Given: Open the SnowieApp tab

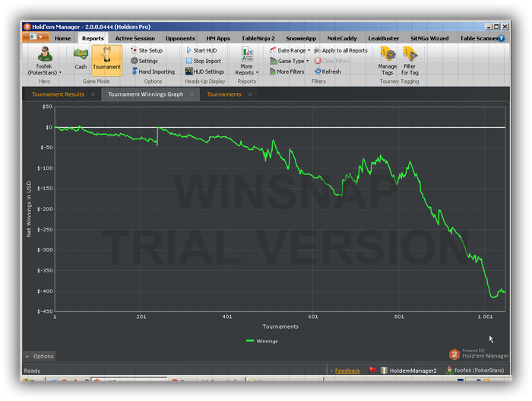Looking at the screenshot, I should [301, 38].
